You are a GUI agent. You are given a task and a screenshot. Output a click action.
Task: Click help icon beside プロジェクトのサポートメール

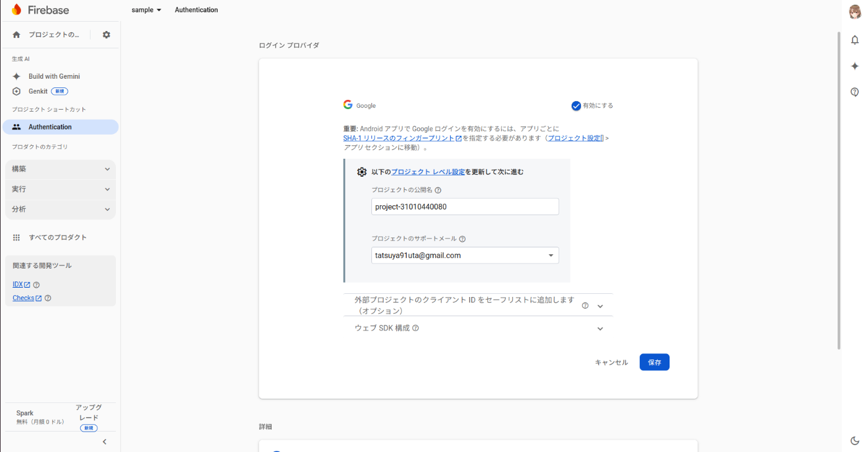point(463,239)
